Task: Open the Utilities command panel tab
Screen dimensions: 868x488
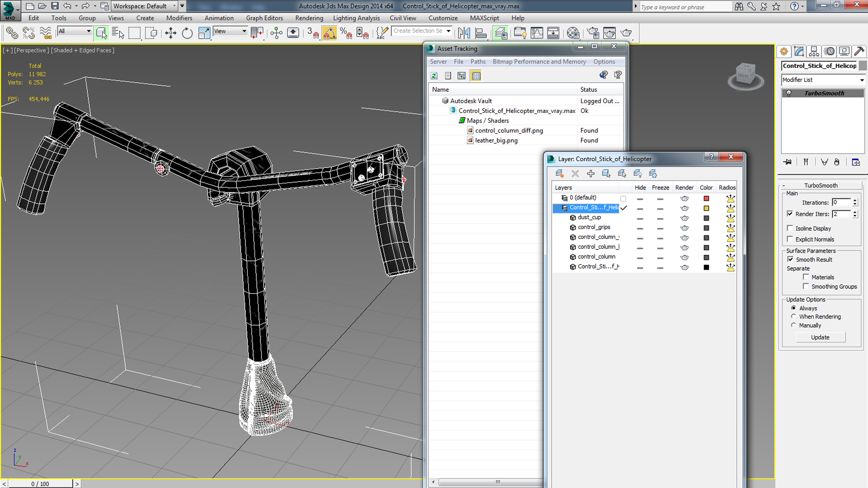Action: click(859, 52)
